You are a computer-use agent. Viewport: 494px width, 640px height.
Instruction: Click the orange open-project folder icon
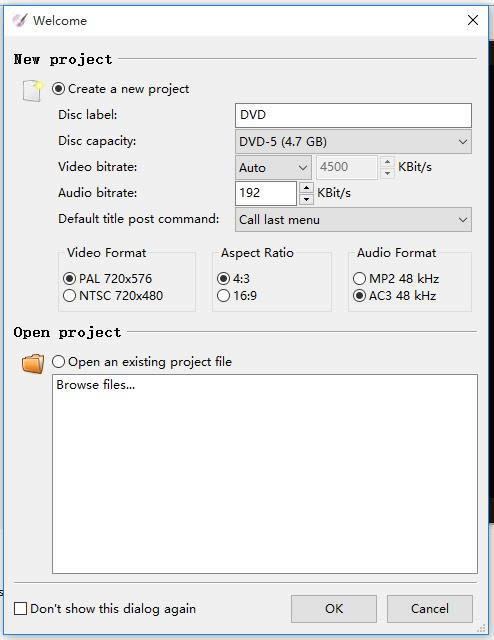(x=33, y=363)
